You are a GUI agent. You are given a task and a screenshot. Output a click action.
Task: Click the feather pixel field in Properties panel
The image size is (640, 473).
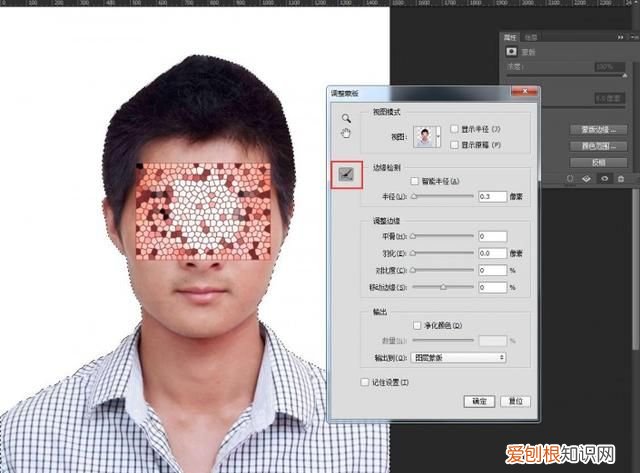click(x=610, y=98)
